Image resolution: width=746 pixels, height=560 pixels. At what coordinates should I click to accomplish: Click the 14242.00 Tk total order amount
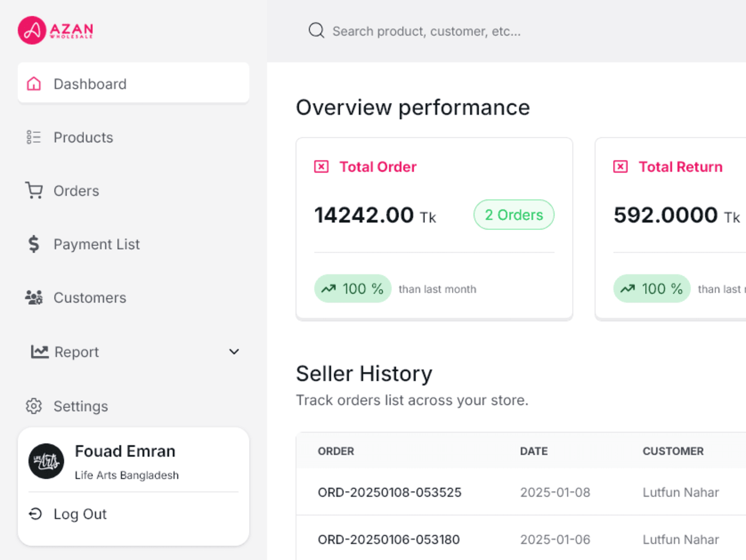click(x=375, y=215)
